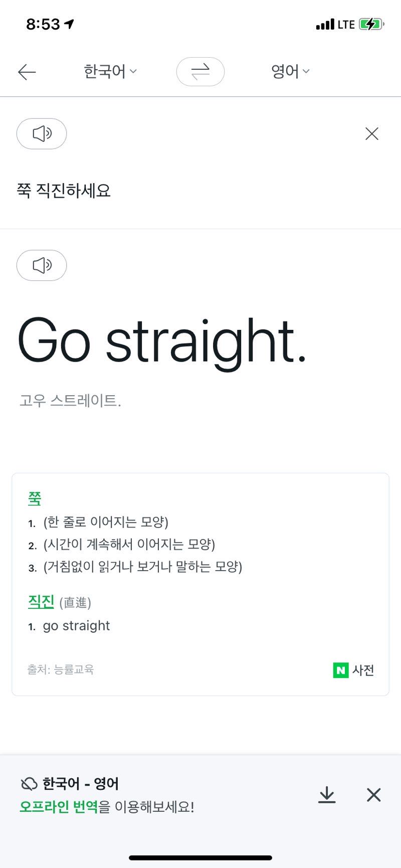Tap the offline cloud icon
Screen dimensions: 401x868
pos(29,784)
